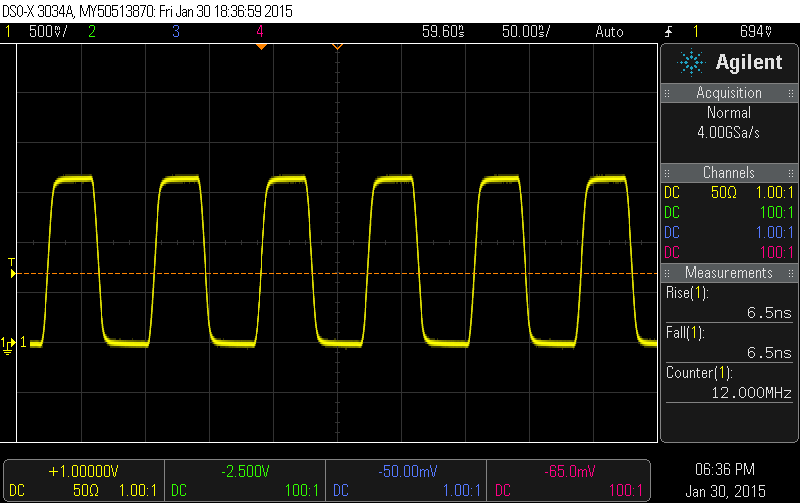Click the Measurements panel right grip icon

click(791, 273)
